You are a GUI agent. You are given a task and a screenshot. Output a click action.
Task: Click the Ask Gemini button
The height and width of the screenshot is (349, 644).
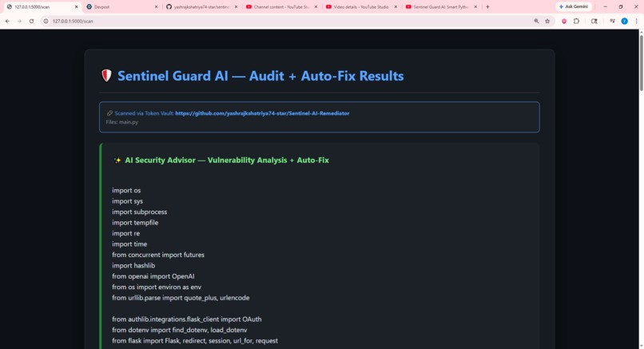pos(574,6)
